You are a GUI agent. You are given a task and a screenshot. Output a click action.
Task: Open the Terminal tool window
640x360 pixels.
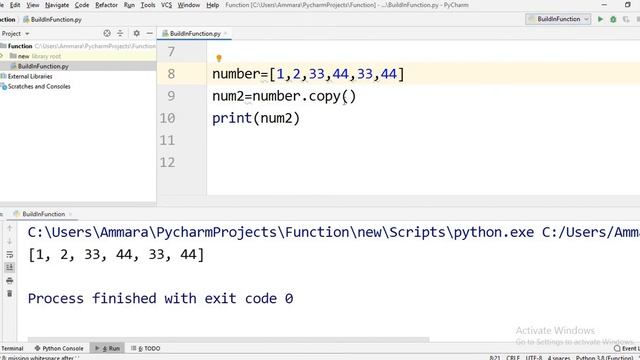coord(12,348)
